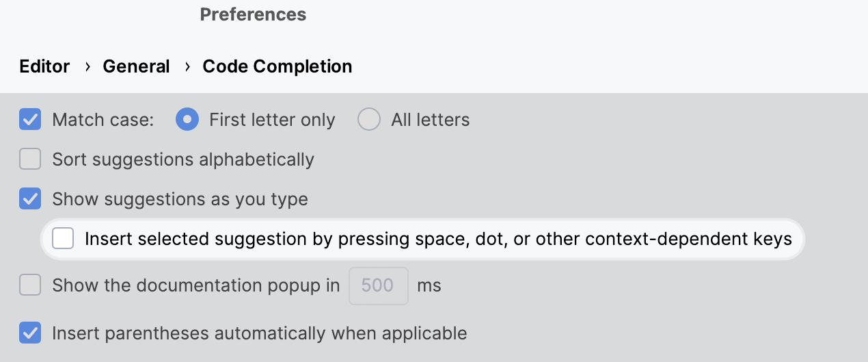Toggle the Show suggestions as you type checkbox

tap(30, 199)
